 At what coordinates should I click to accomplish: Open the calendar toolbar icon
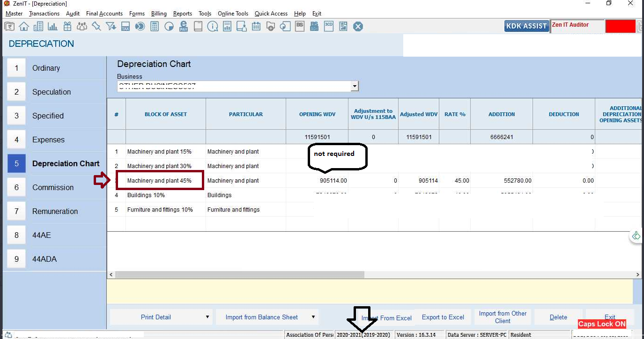[x=256, y=26]
